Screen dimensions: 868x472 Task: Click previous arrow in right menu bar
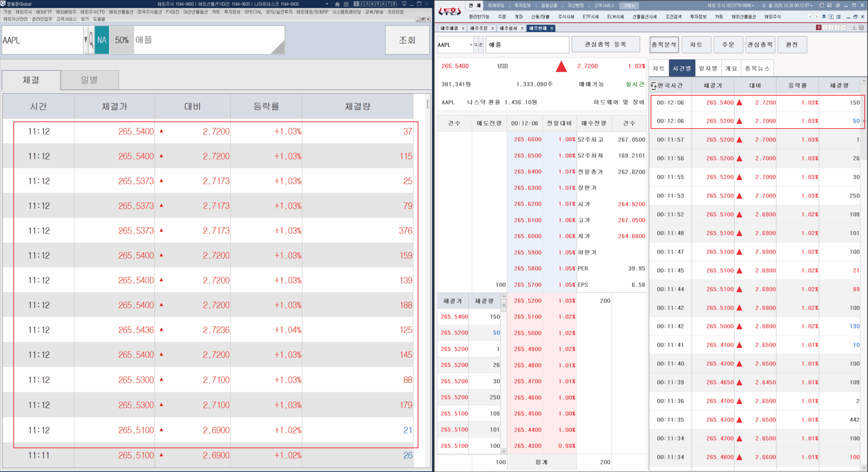pos(810,17)
